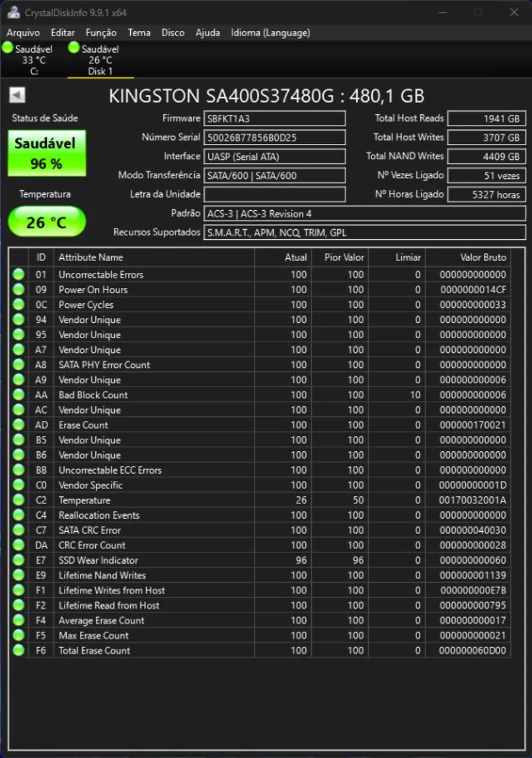Click the Recursos Suportados field
Viewport: 532px width, 758px height.
click(x=365, y=232)
